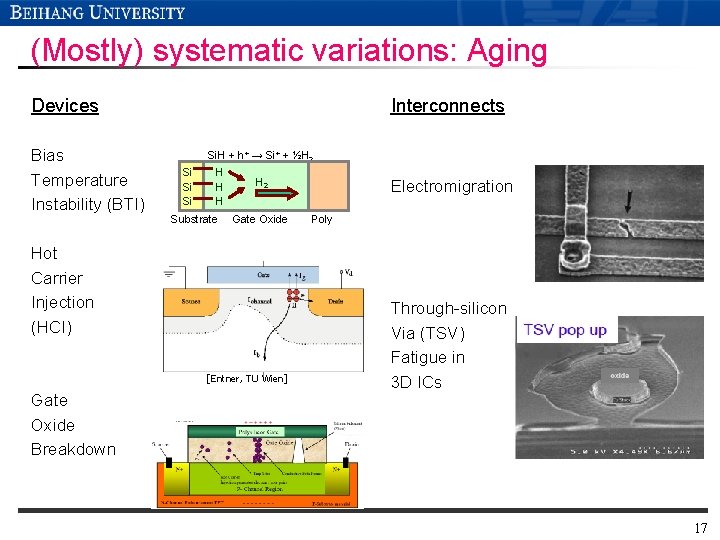Click the TSV pop up caption label
The width and height of the screenshot is (720, 540).
click(x=566, y=330)
